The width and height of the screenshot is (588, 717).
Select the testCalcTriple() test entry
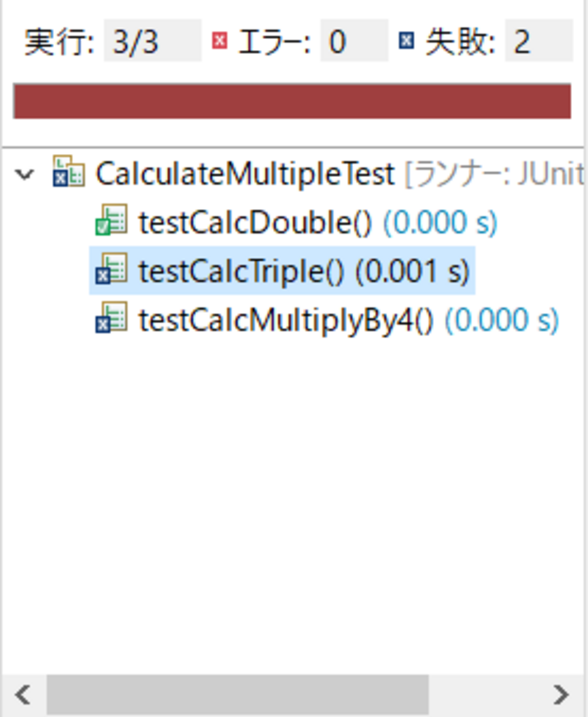click(x=282, y=270)
